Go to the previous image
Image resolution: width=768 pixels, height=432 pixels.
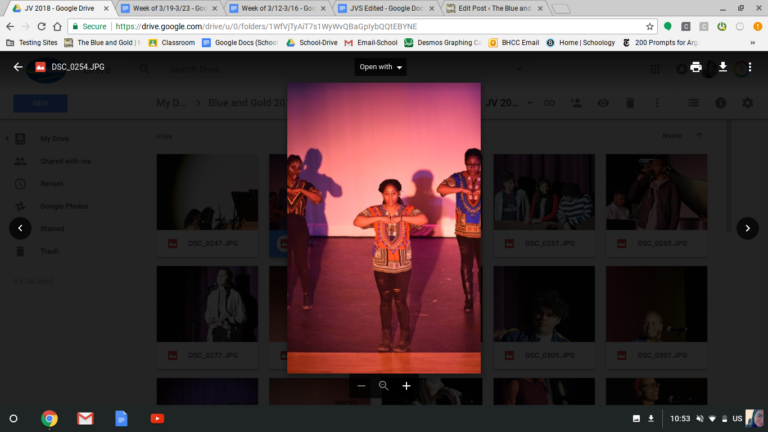20,228
